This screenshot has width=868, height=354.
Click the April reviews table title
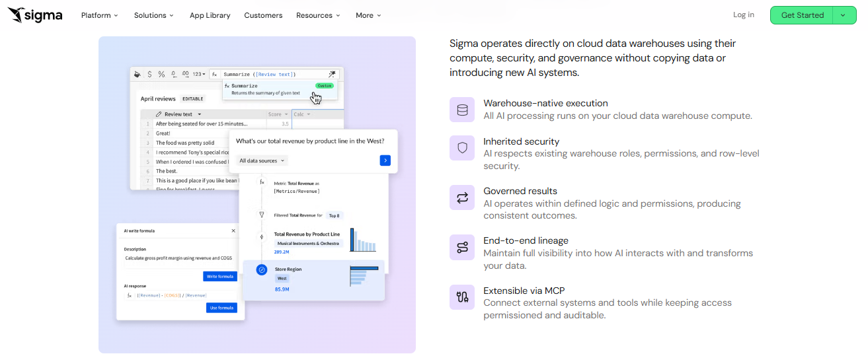point(158,99)
